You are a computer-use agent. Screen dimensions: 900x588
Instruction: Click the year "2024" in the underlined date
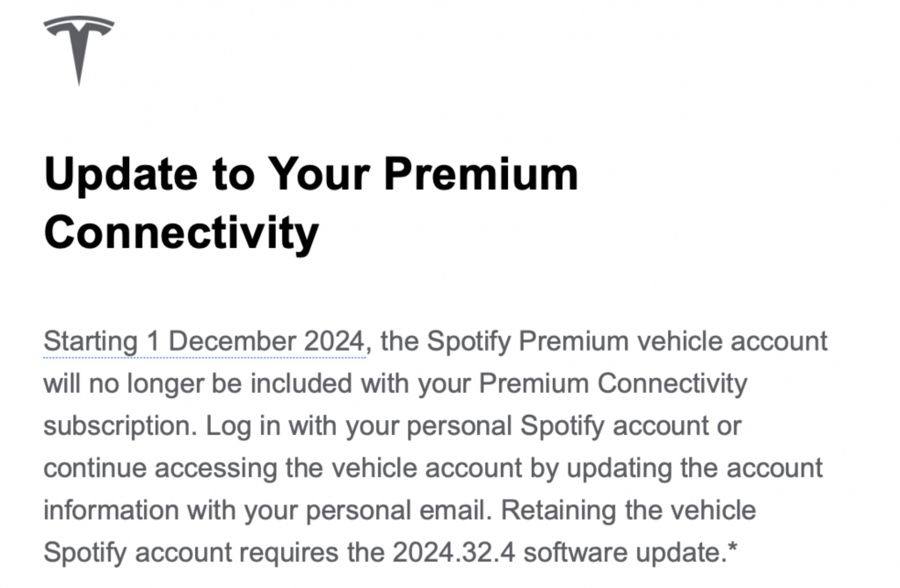pyautogui.click(x=333, y=342)
